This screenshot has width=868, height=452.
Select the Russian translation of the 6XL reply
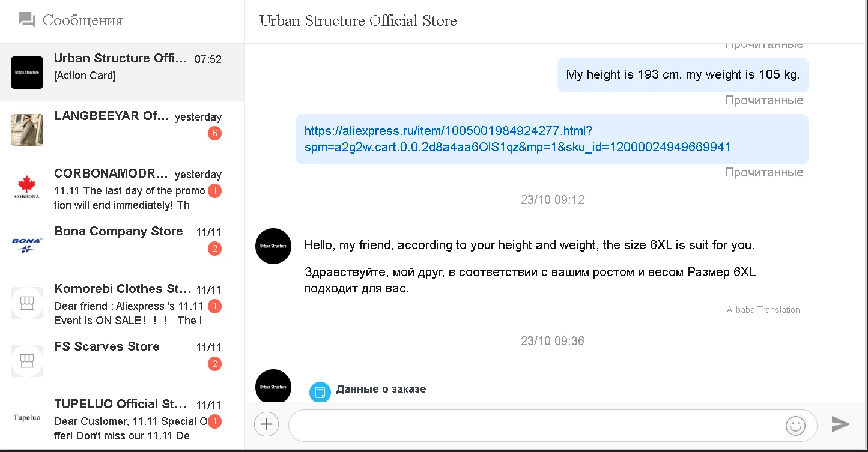530,280
